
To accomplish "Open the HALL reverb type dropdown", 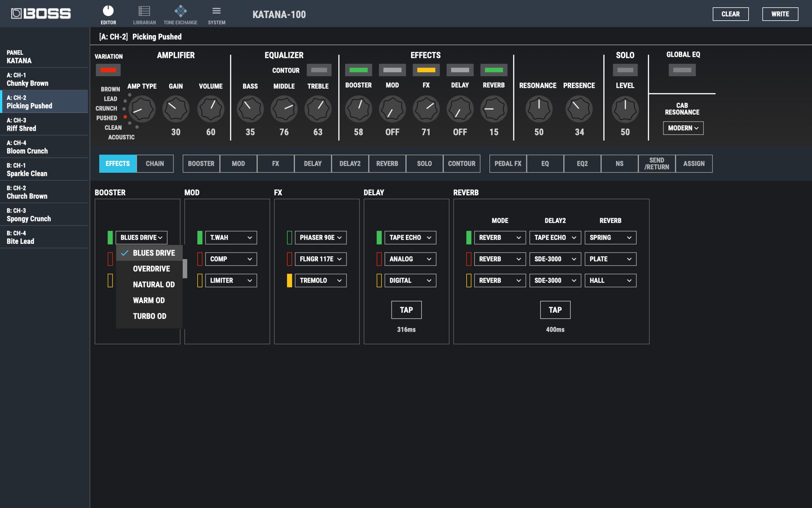I will click(x=611, y=281).
